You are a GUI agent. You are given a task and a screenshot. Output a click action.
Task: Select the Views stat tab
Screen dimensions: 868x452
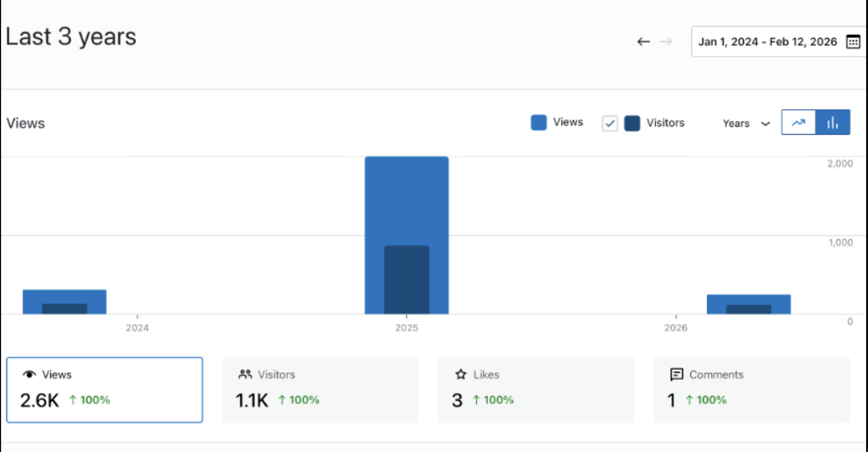[x=104, y=390]
